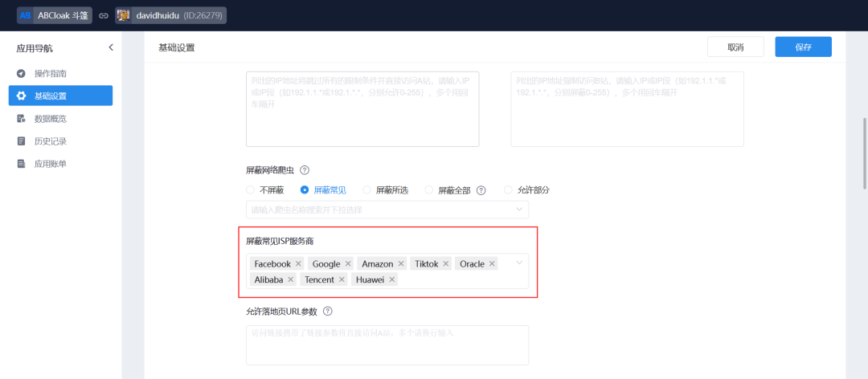Focus the 允许落地页URL参数 textarea
Viewport: 868px width, 379px height.
[x=387, y=344]
